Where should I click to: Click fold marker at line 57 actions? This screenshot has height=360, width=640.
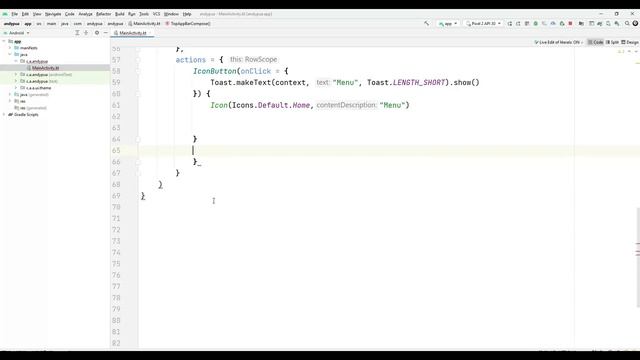point(138,60)
